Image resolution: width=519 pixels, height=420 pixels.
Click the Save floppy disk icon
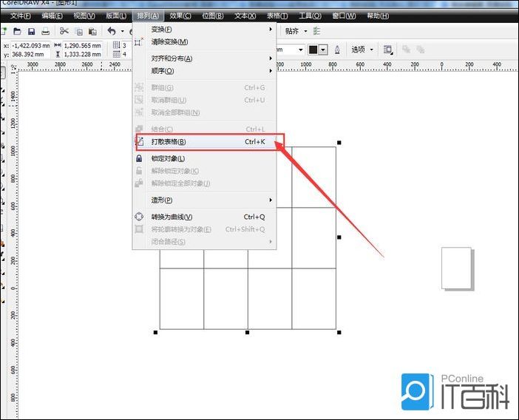tap(32, 32)
